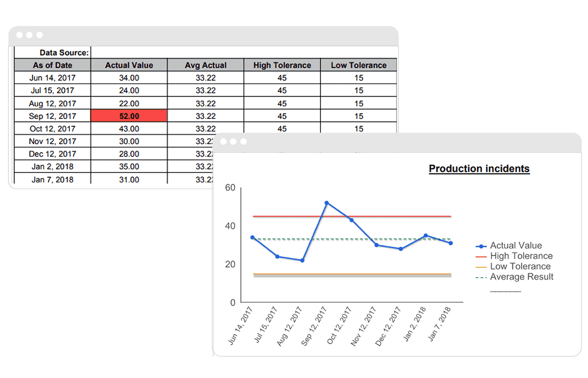This screenshot has height=378, width=588.
Task: Click the 'High Tolerance' column header
Action: pos(282,65)
